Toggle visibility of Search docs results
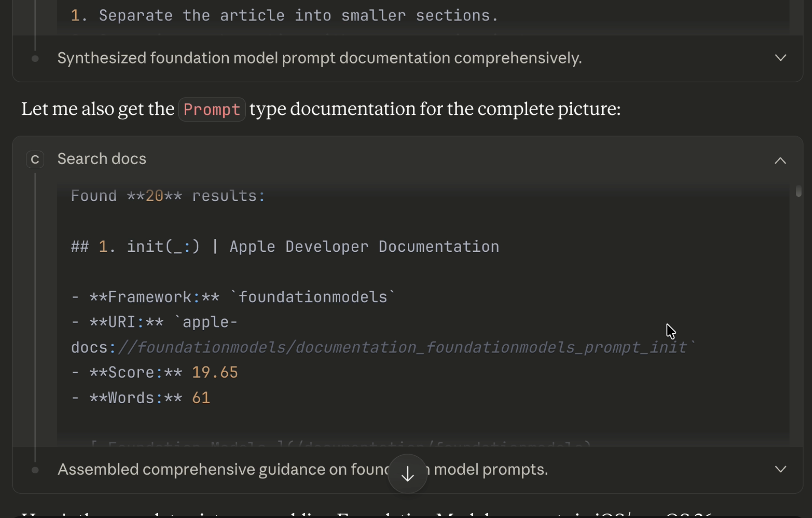 (780, 161)
